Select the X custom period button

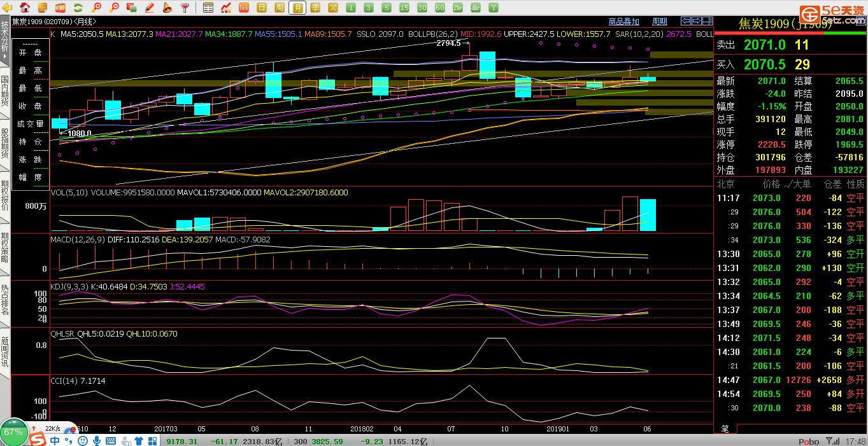tap(333, 8)
